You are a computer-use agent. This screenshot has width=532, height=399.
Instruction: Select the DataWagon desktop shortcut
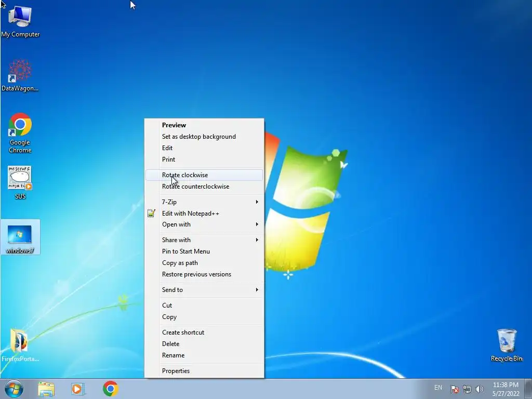pyautogui.click(x=20, y=75)
